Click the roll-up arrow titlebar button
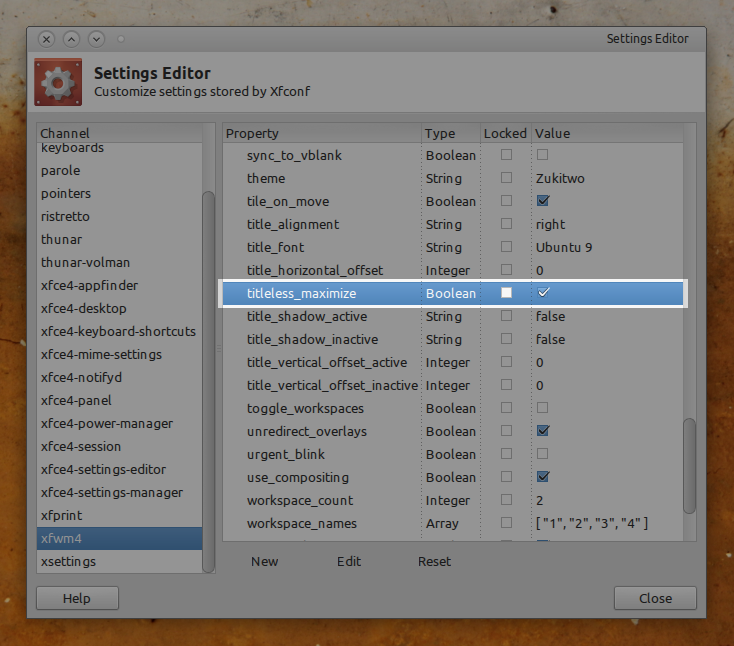This screenshot has height=646, width=734. [x=71, y=39]
